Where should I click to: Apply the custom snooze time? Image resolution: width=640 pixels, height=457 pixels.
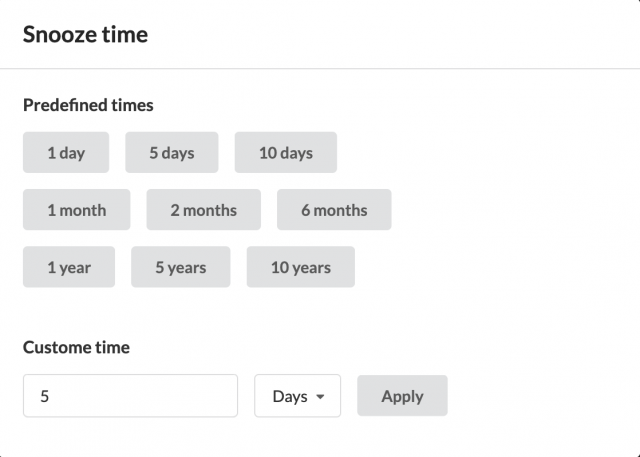(x=402, y=396)
